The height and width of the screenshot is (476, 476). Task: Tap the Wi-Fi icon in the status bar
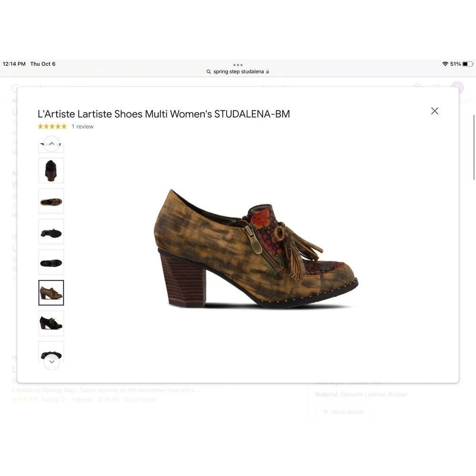(444, 63)
